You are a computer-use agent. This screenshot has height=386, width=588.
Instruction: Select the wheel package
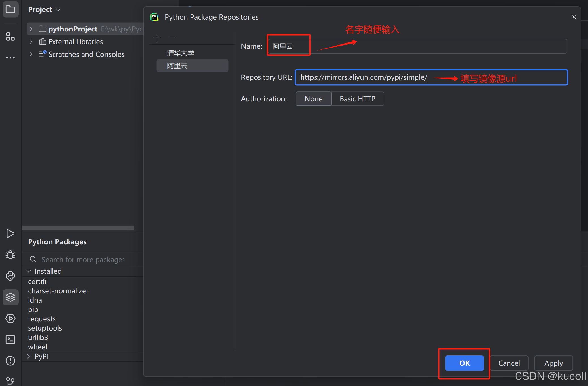pos(38,347)
